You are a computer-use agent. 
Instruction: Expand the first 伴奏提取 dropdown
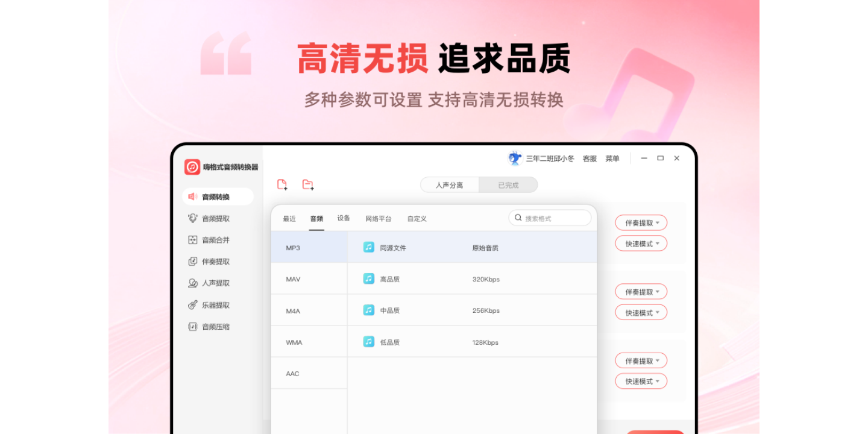641,223
